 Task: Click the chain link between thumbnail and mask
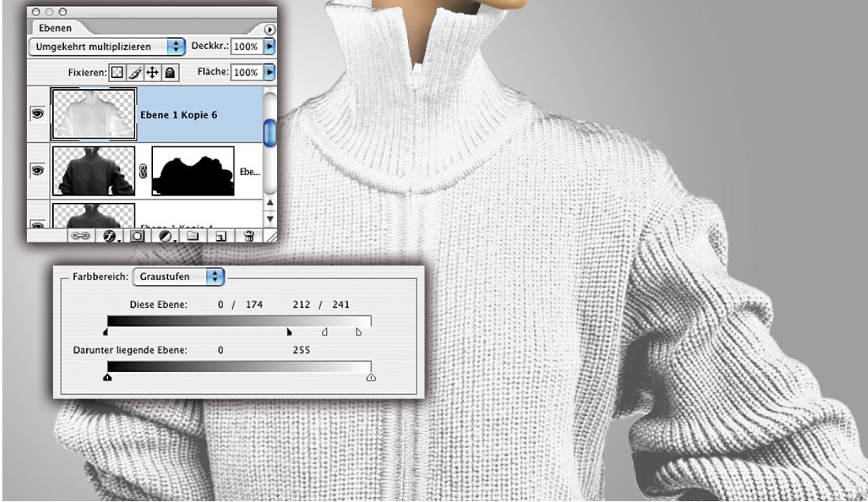(x=143, y=170)
